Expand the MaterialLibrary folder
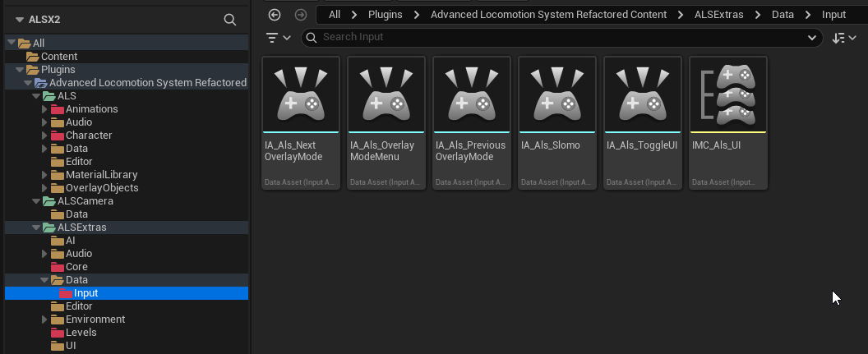868x354 pixels. point(45,175)
